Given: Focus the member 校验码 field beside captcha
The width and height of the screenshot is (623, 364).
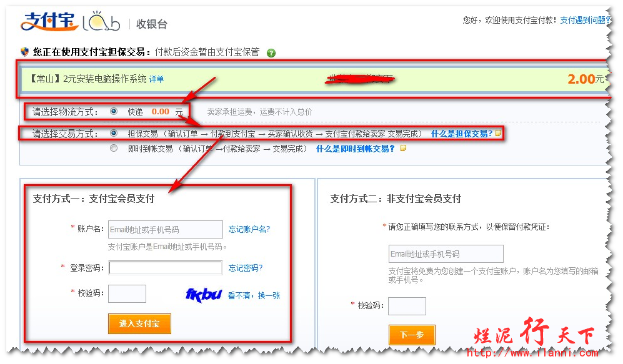Looking at the screenshot, I should (127, 293).
